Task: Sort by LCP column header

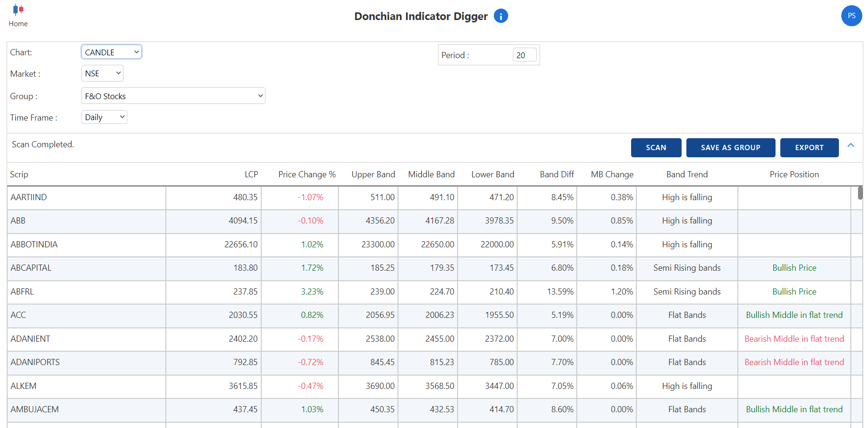Action: tap(251, 174)
